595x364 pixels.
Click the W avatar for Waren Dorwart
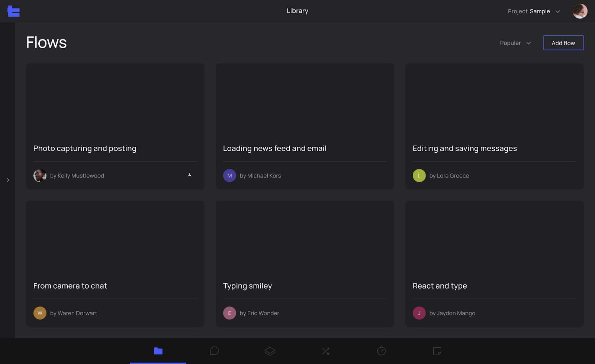click(x=40, y=313)
